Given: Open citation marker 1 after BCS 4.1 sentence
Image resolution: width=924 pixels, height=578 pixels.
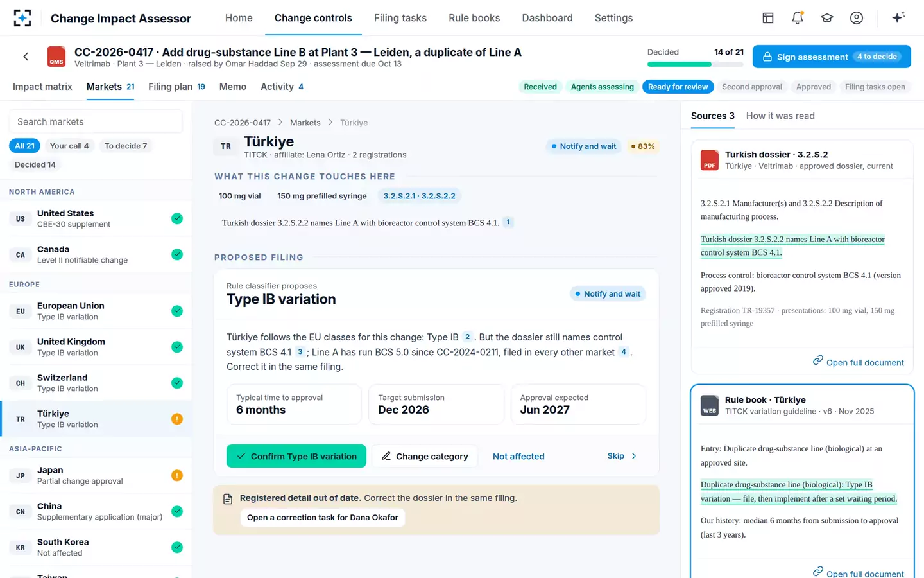Looking at the screenshot, I should (508, 222).
